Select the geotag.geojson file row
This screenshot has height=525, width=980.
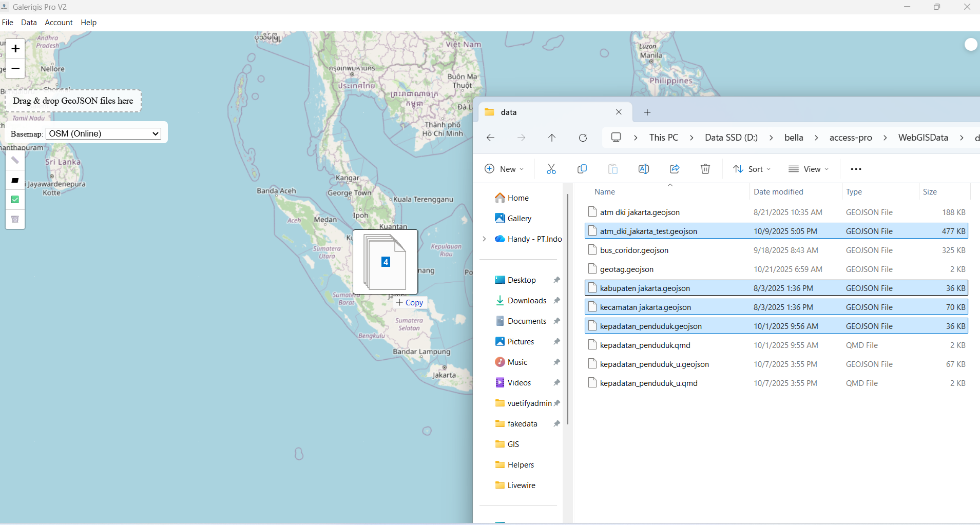626,269
